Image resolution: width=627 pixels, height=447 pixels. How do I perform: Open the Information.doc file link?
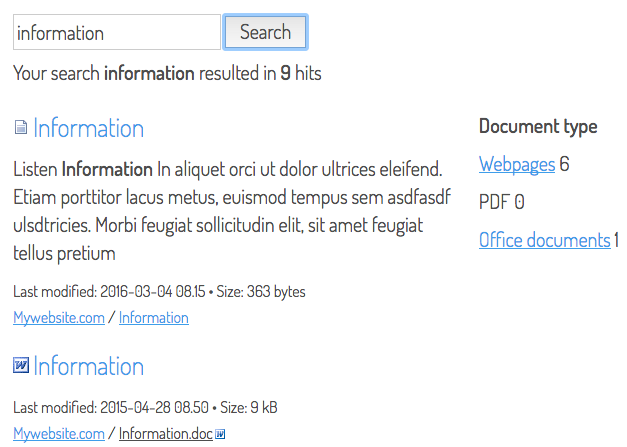(166, 434)
